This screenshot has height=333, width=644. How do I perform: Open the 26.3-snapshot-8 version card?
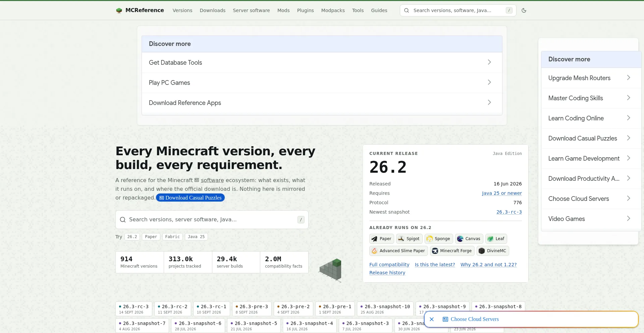[498, 307]
